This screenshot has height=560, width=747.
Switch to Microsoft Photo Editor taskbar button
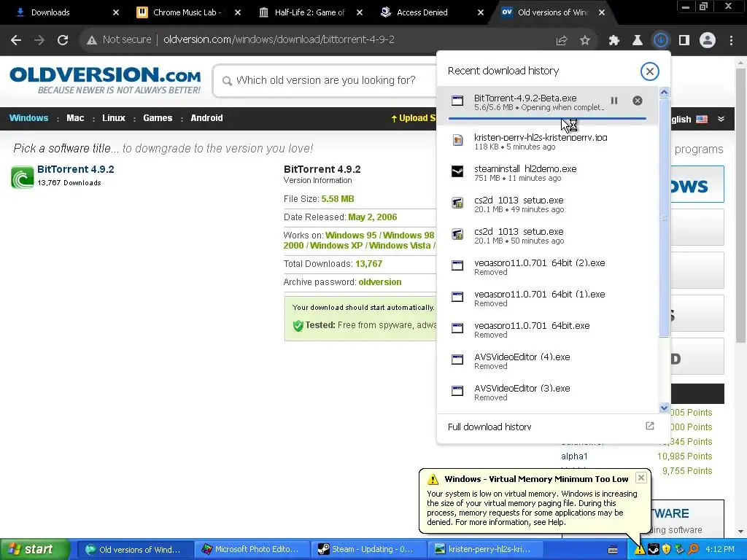click(251, 550)
